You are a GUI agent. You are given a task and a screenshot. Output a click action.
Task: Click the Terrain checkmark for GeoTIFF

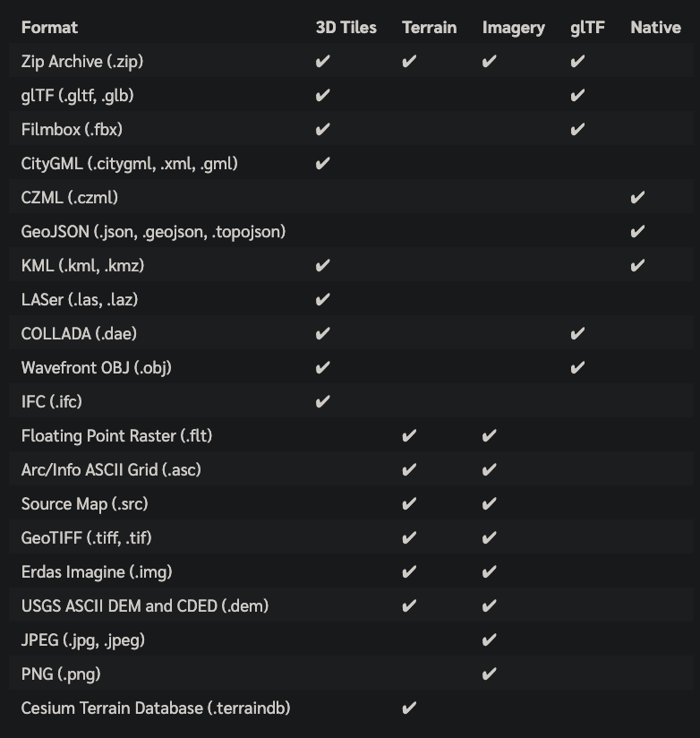(409, 538)
